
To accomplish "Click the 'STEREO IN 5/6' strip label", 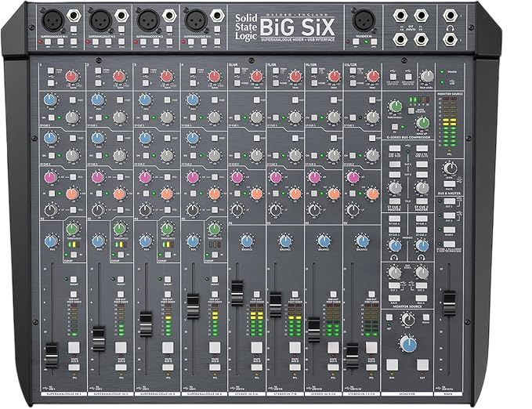I will (246, 394).
